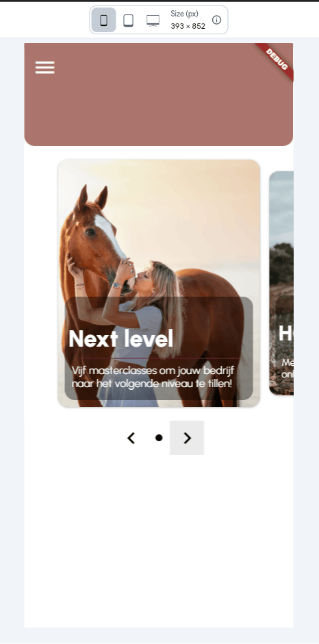Screen dimensions: 319x644
Task: Click the red DEBUG corner banner
Action: (x=276, y=61)
